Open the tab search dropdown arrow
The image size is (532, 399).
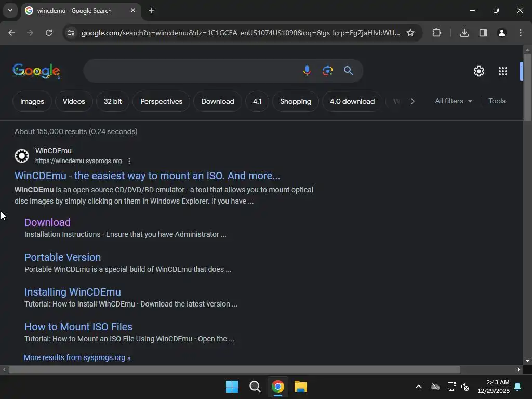[10, 10]
